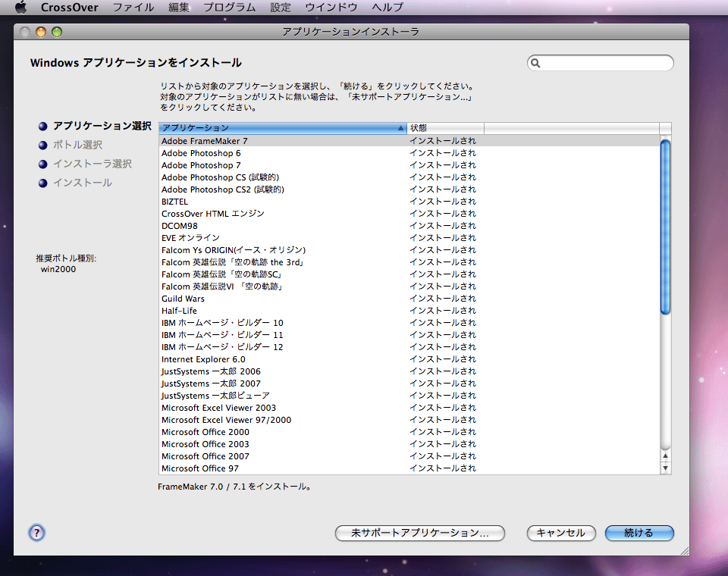The image size is (728, 576).
Task: Select JustSystems 一太郎ビューア row
Action: pyautogui.click(x=409, y=396)
